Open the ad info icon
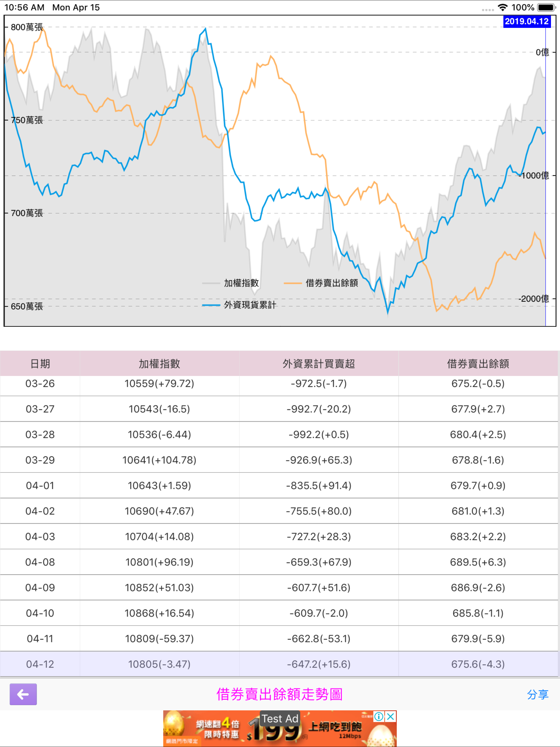Screen dimensions: 560x747 coord(379,717)
